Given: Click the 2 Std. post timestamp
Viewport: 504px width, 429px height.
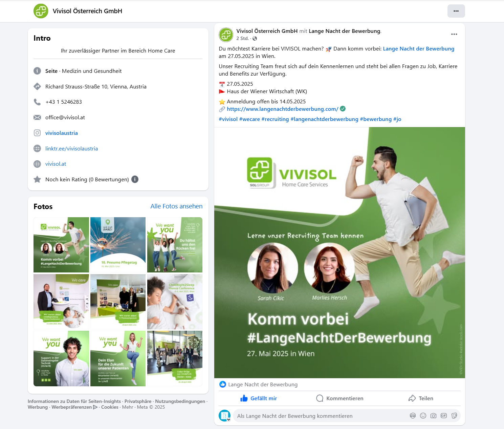Looking at the screenshot, I should [242, 38].
